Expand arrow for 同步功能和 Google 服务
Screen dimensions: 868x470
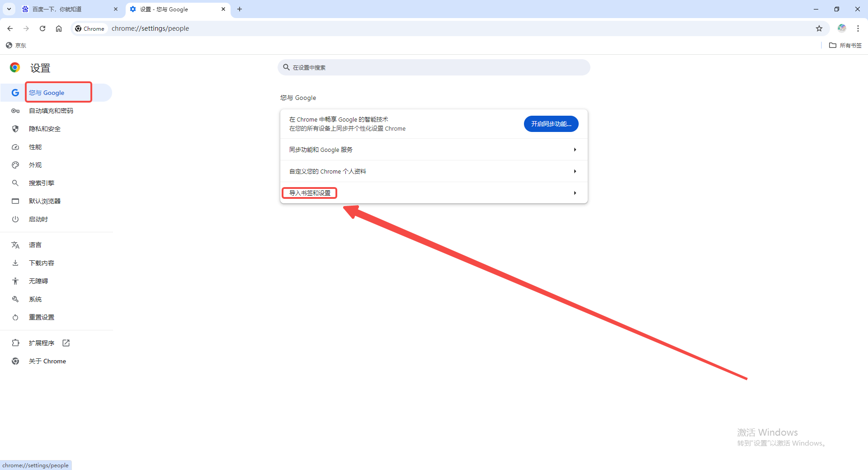coord(575,150)
